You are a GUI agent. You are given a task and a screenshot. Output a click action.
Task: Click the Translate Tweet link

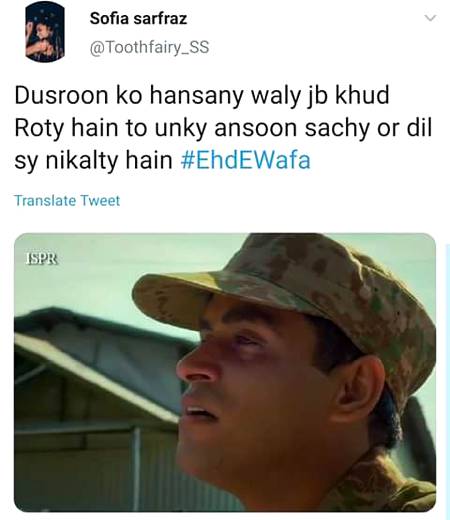pos(67,201)
